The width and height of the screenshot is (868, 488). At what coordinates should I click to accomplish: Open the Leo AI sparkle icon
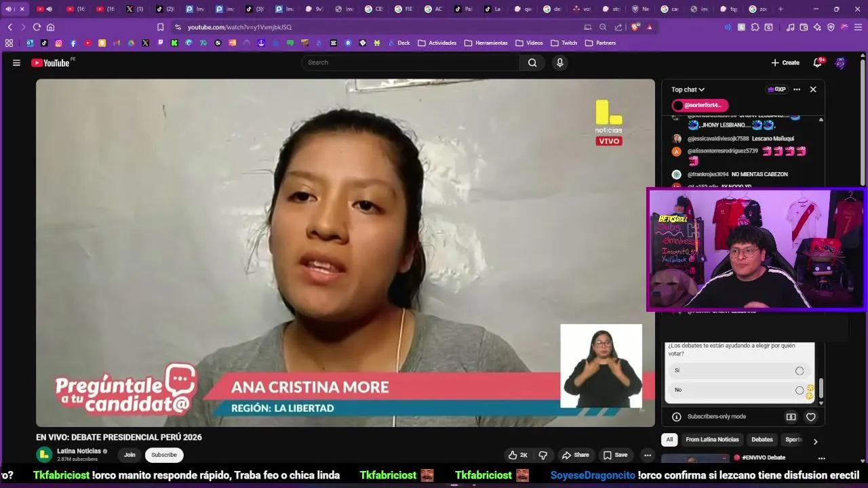pos(817,27)
